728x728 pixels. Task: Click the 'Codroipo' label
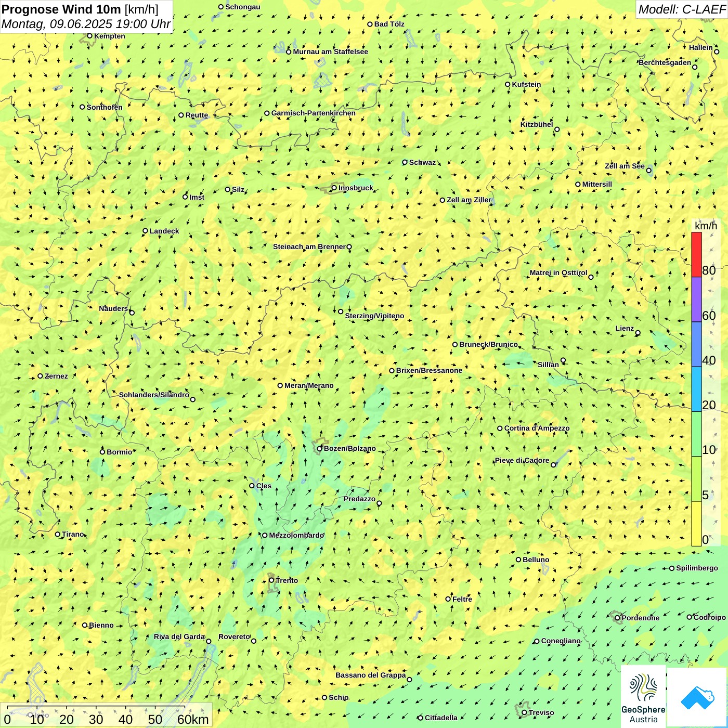(710, 617)
